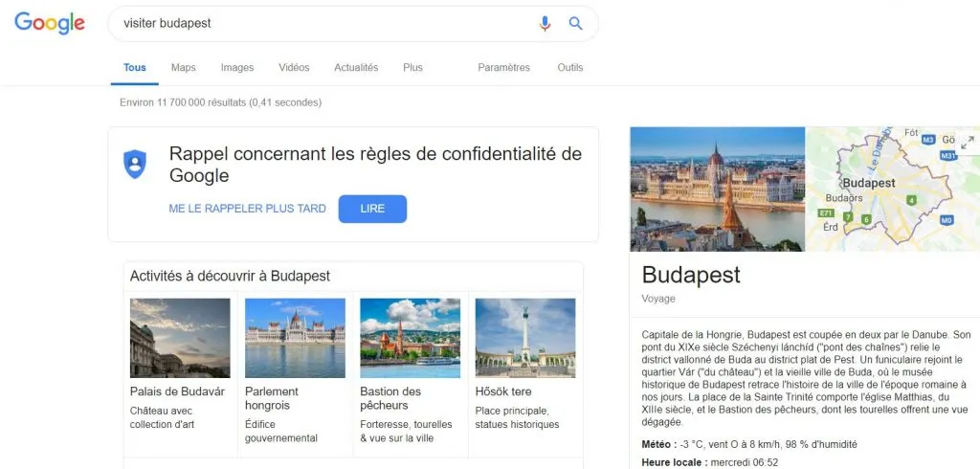
Task: Switch to the Images tab
Action: (237, 68)
